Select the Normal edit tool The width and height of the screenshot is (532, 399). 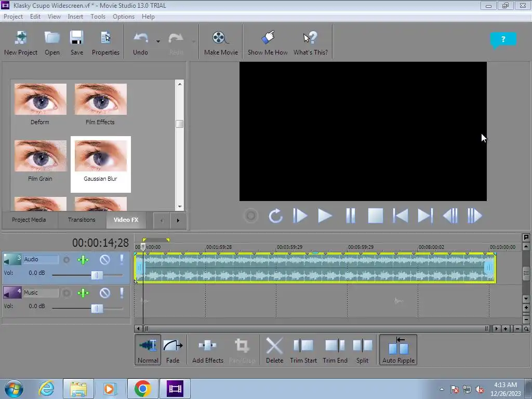148,350
